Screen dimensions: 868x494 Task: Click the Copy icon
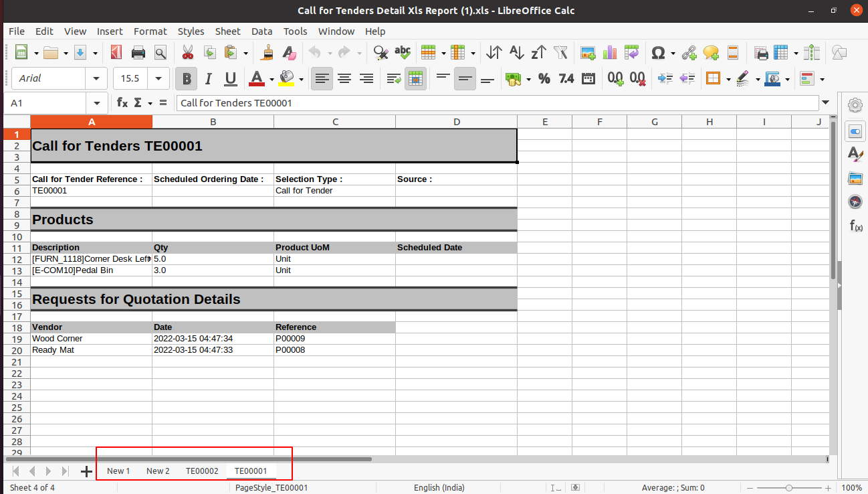click(209, 53)
